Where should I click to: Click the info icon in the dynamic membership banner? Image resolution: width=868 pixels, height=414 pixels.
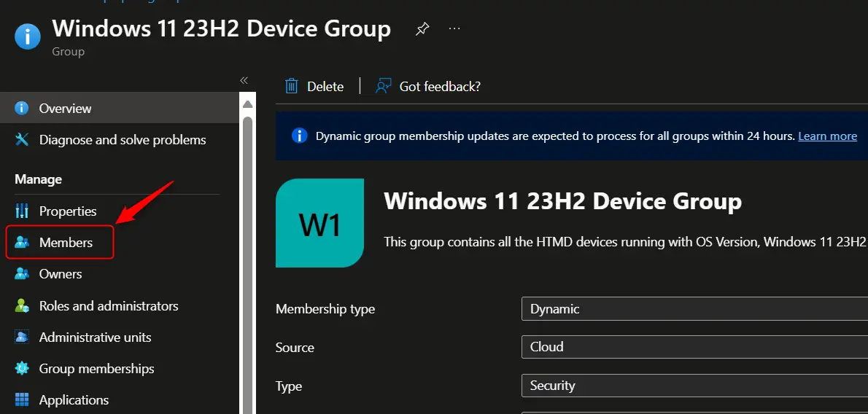(299, 136)
